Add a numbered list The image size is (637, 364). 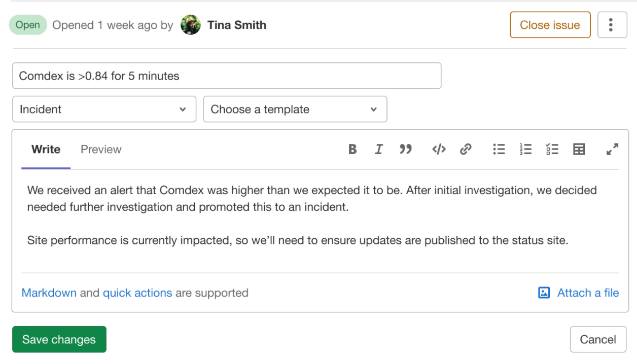[x=525, y=149]
